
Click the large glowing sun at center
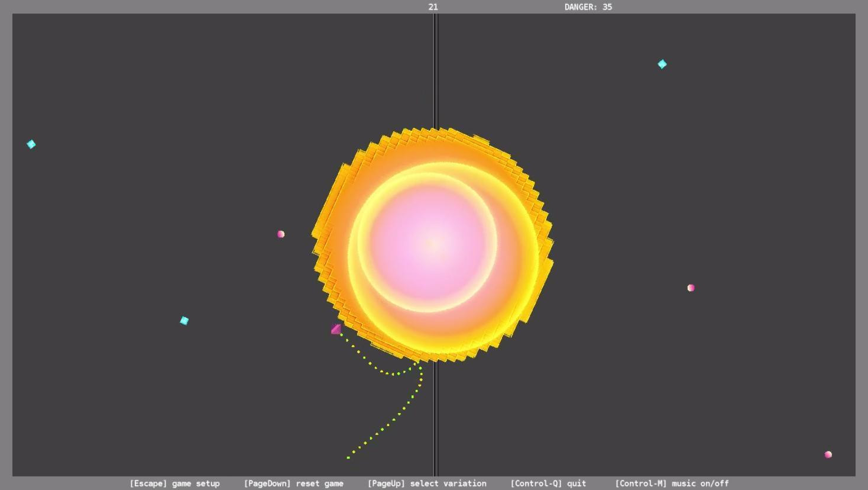pyautogui.click(x=433, y=244)
